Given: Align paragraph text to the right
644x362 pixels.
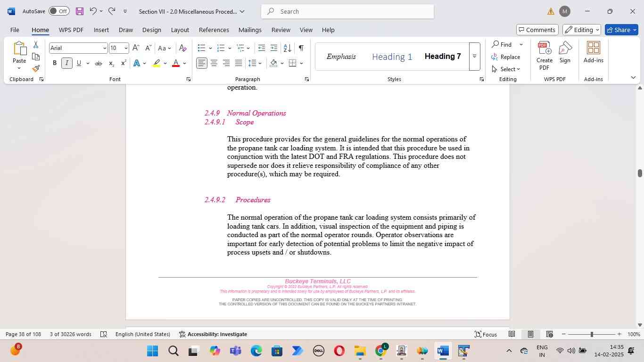Looking at the screenshot, I should tap(226, 63).
